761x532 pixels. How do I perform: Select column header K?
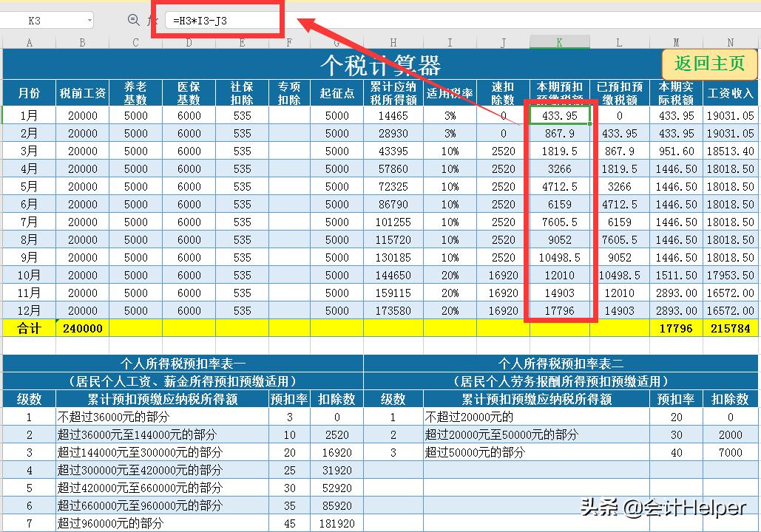[x=561, y=42]
